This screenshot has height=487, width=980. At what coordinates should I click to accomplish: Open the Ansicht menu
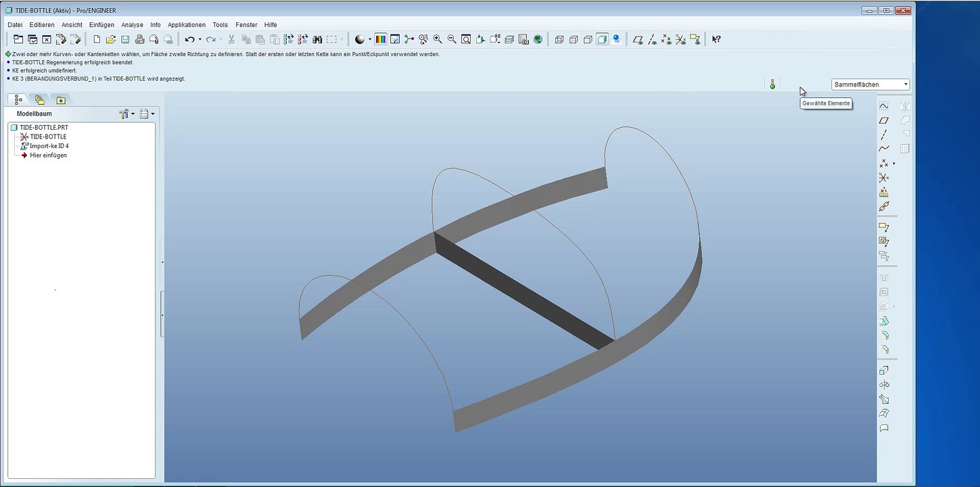tap(72, 25)
